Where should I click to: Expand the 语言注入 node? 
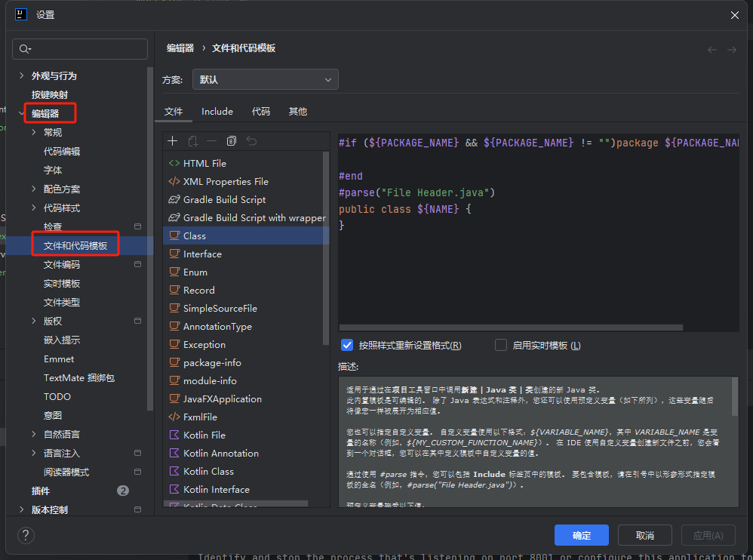click(x=34, y=453)
